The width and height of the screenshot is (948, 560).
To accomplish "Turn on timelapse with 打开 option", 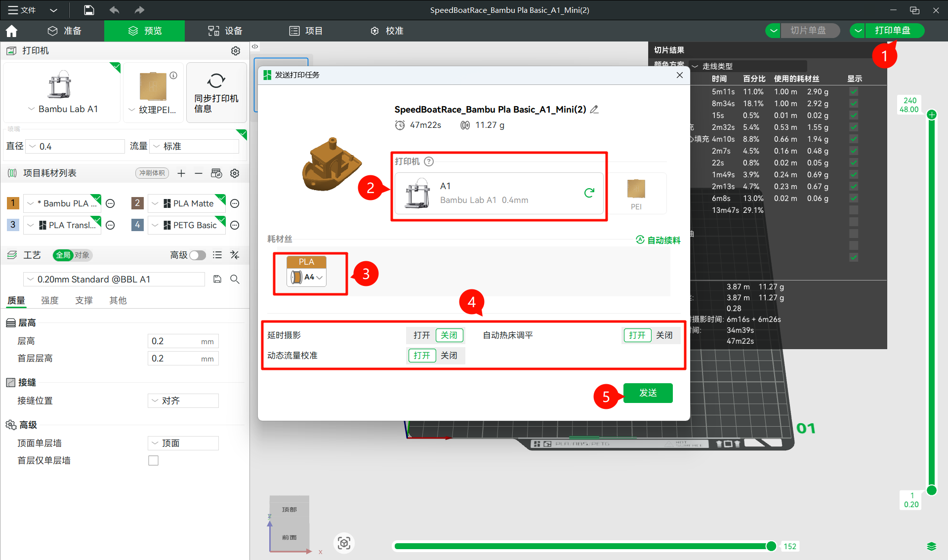I will click(421, 335).
